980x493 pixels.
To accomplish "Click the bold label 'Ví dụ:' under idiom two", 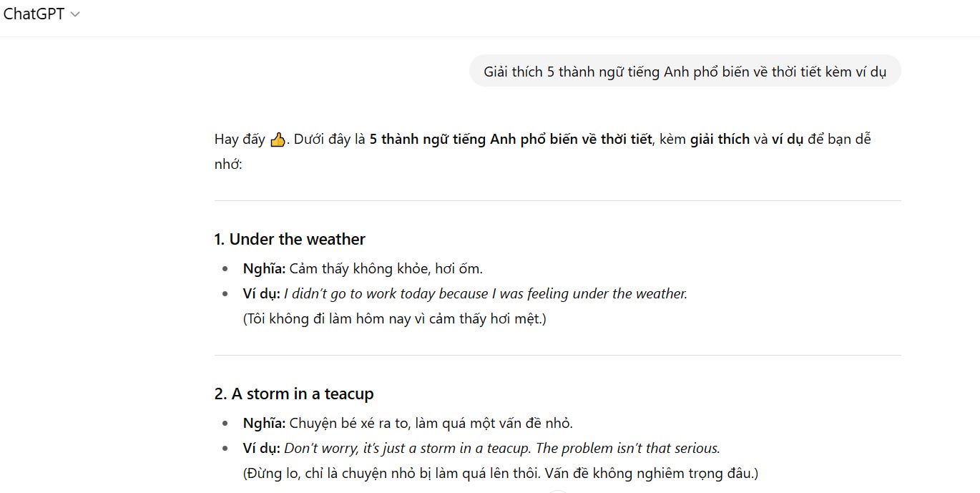I will tap(261, 448).
